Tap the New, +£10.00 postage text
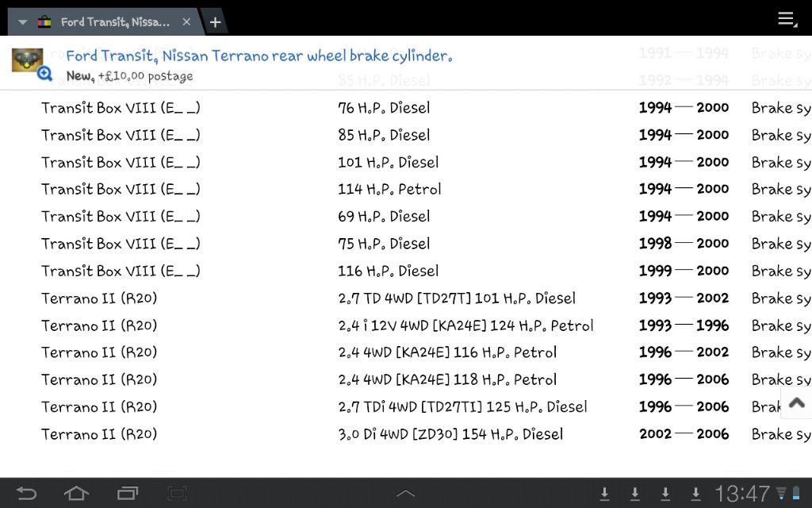The width and height of the screenshot is (812, 508). pos(129,76)
